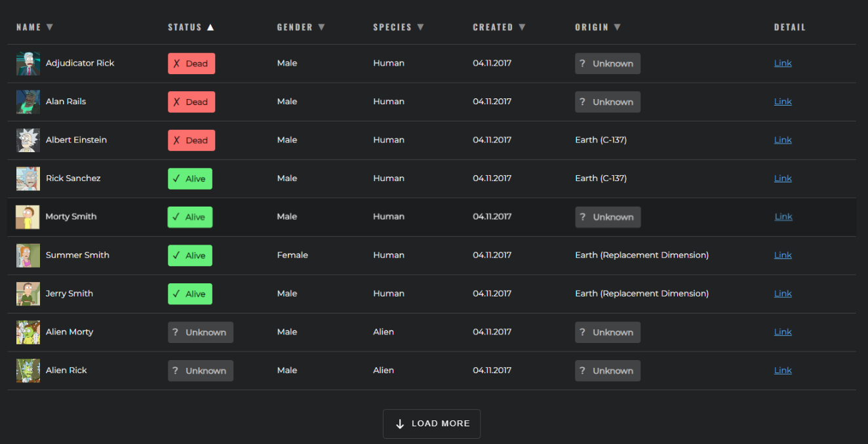The height and width of the screenshot is (444, 868).
Task: Sort by Origin column arrow
Action: pyautogui.click(x=617, y=28)
